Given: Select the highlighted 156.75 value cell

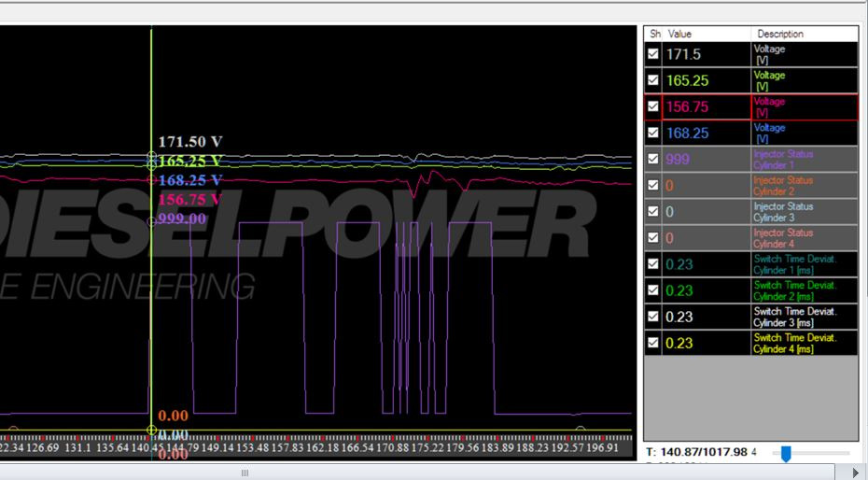Looking at the screenshot, I should pyautogui.click(x=707, y=106).
